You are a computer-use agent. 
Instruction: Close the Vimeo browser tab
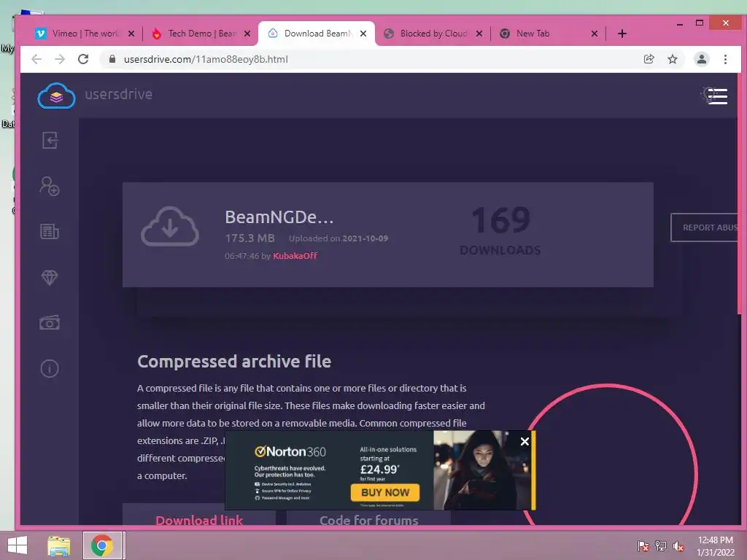[x=131, y=34]
